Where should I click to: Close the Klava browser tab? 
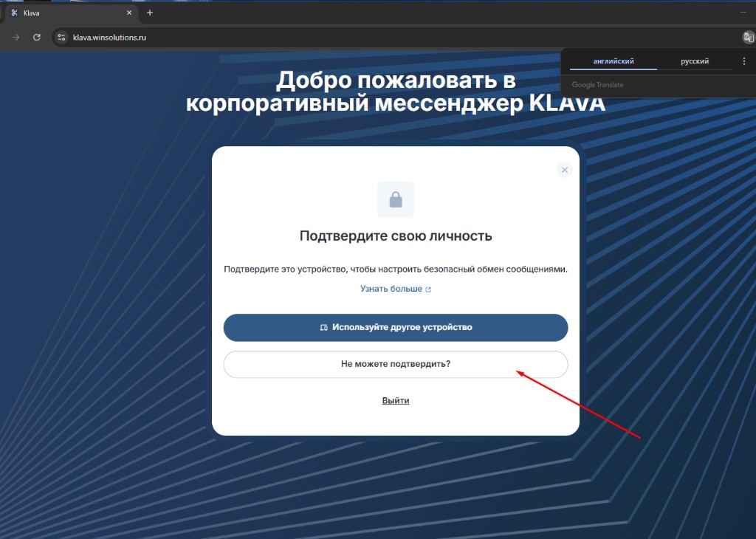point(129,13)
